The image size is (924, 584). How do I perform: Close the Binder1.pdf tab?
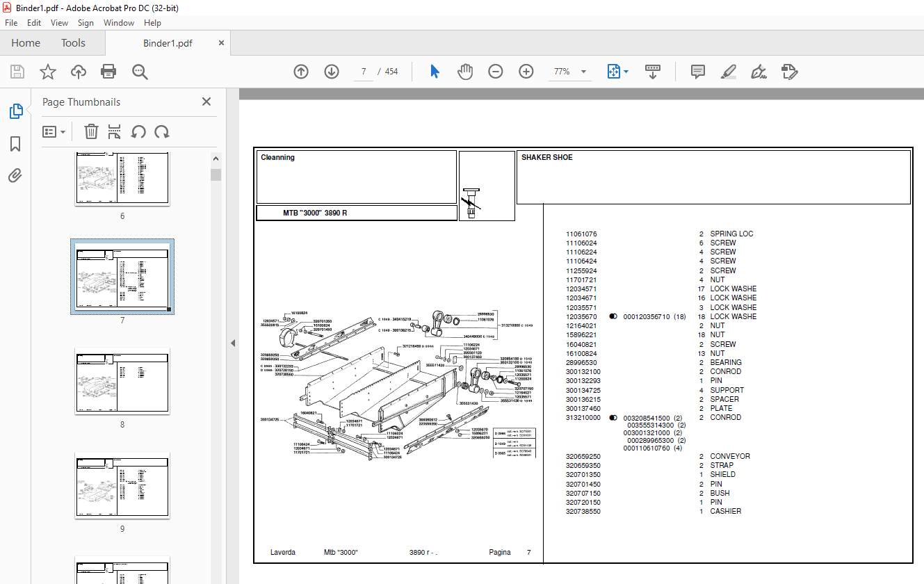[222, 42]
